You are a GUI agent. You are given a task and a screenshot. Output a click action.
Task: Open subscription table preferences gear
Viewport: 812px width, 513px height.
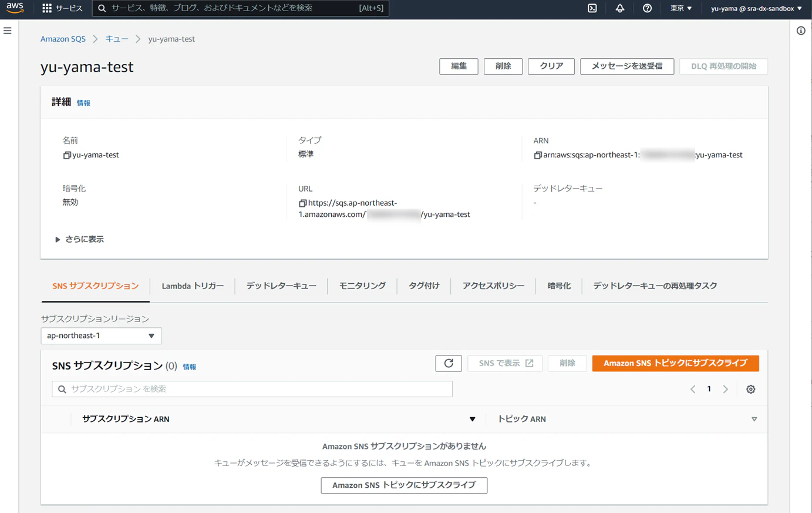tap(750, 389)
